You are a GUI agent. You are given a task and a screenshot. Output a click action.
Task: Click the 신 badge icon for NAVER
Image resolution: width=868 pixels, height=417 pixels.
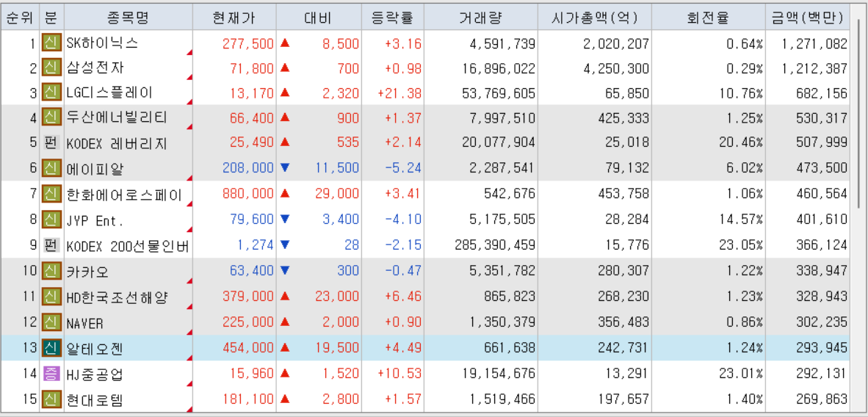[x=51, y=322]
